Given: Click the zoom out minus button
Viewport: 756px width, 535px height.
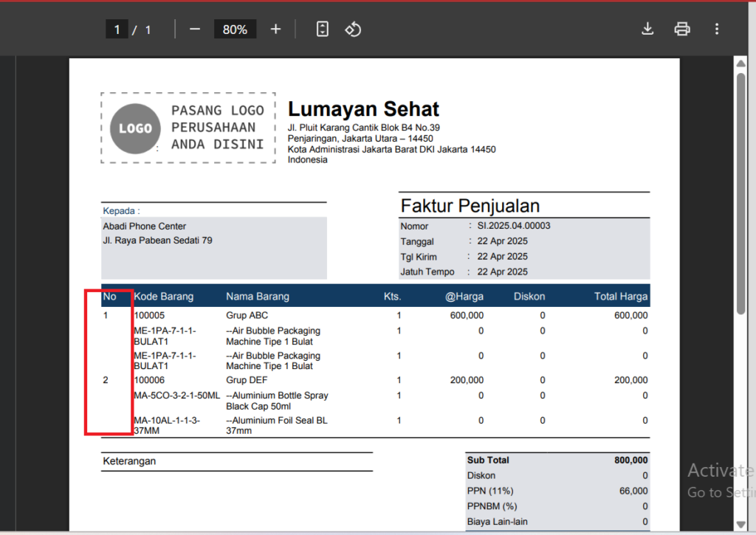Looking at the screenshot, I should pyautogui.click(x=195, y=30).
